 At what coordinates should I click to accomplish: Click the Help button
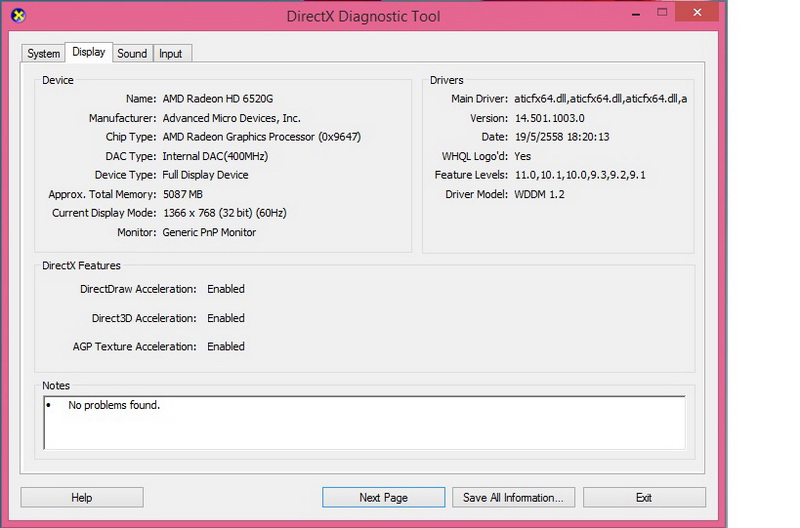[82, 497]
